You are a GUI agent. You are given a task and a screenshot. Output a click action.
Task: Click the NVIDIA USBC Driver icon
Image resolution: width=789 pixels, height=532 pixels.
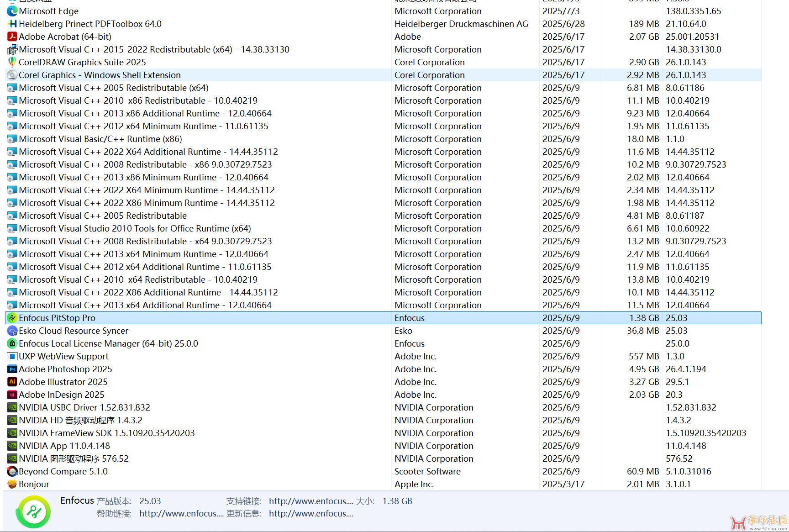click(12, 407)
